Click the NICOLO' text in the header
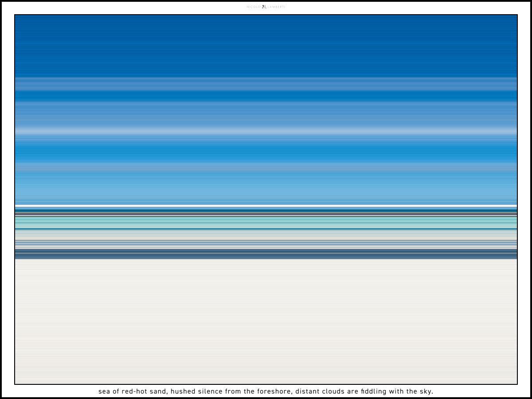Screen dimensions: 532x399 (254, 7)
